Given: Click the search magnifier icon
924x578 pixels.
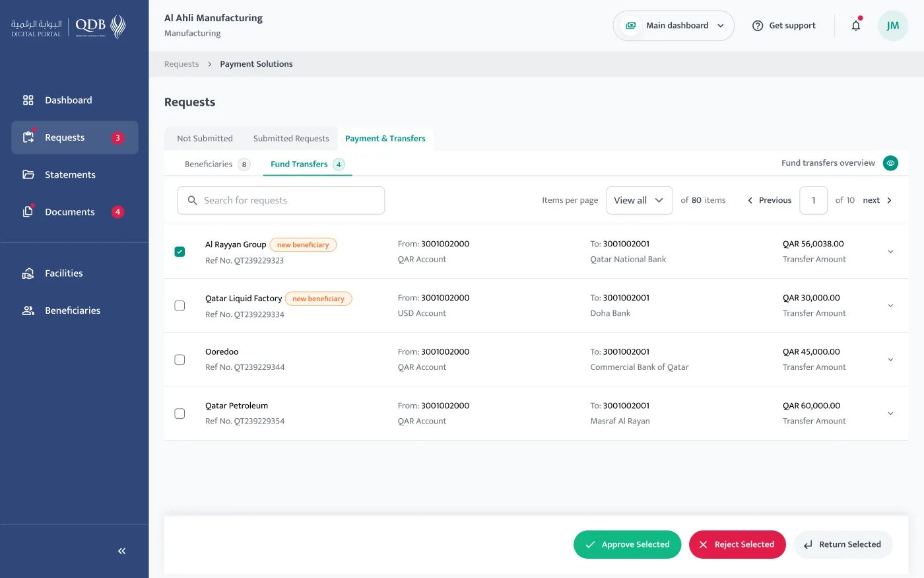Looking at the screenshot, I should 192,200.
